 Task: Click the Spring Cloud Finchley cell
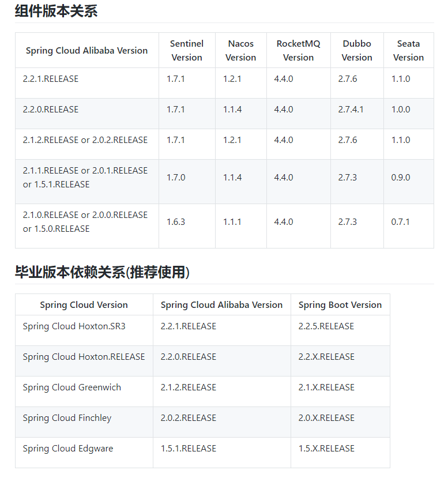pos(84,422)
